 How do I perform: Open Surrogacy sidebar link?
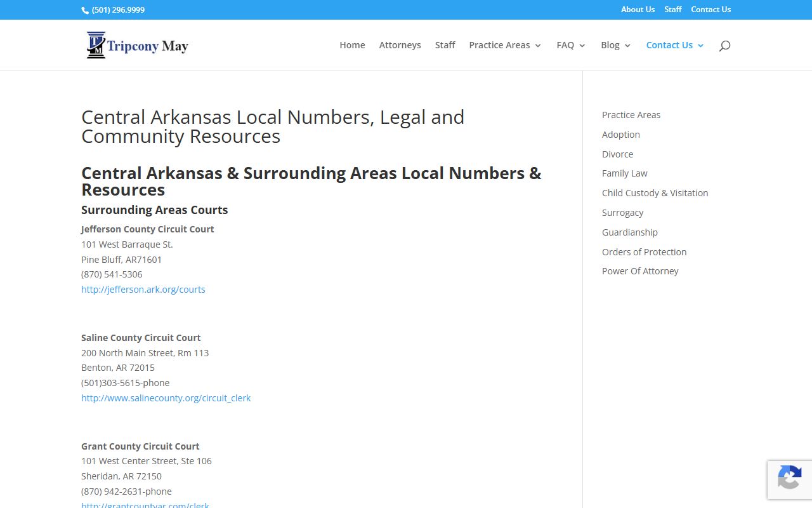[x=622, y=213]
